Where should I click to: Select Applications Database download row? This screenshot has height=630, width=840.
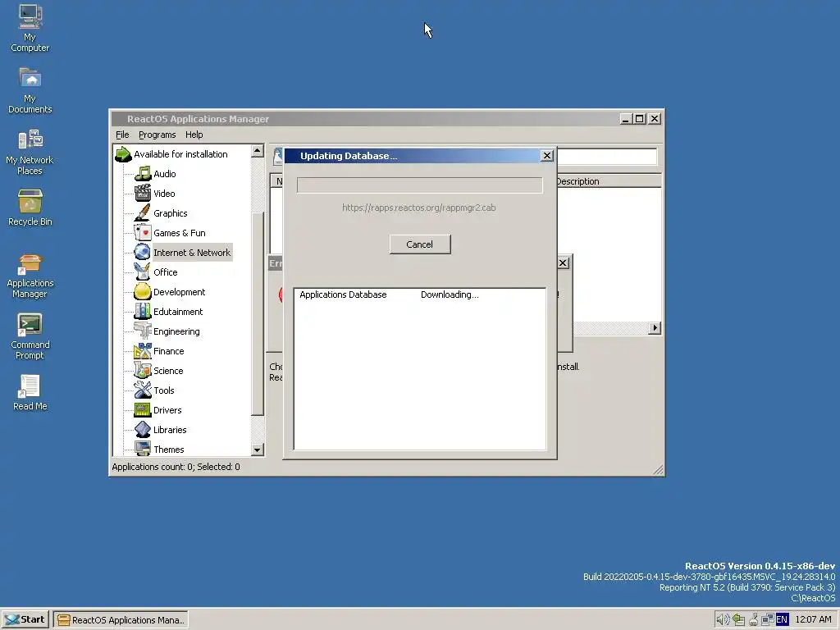tap(419, 294)
